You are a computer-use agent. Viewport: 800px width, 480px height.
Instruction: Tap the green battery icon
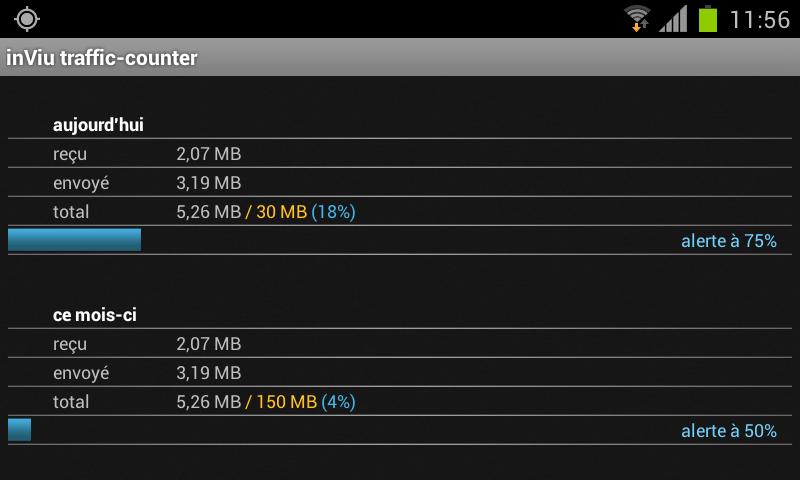point(708,18)
